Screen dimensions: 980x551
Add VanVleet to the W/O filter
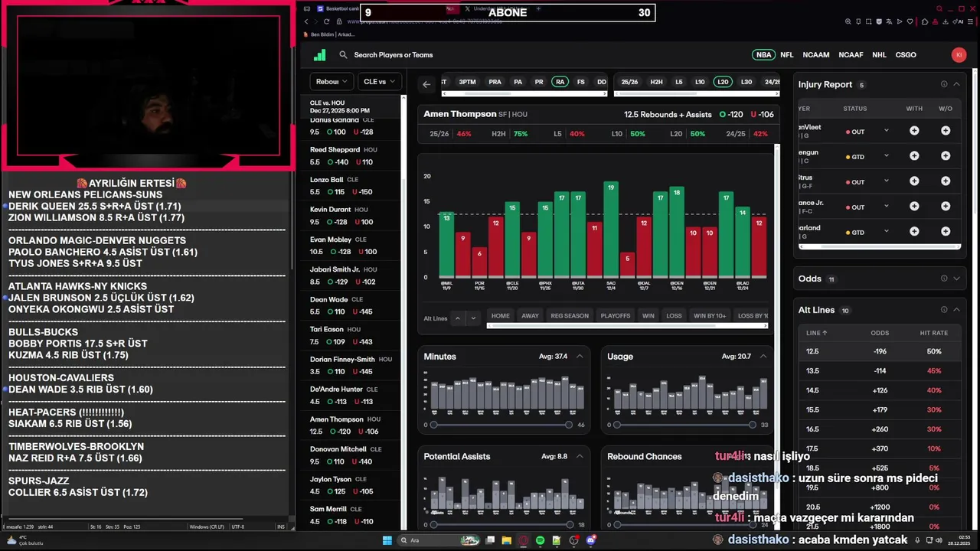[946, 132]
